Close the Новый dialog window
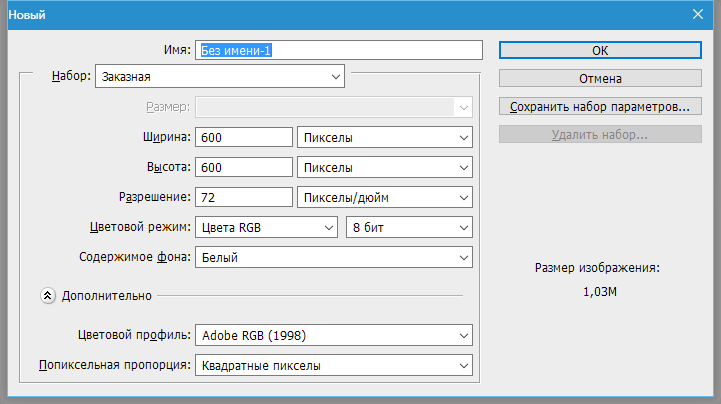This screenshot has height=404, width=721. (698, 14)
